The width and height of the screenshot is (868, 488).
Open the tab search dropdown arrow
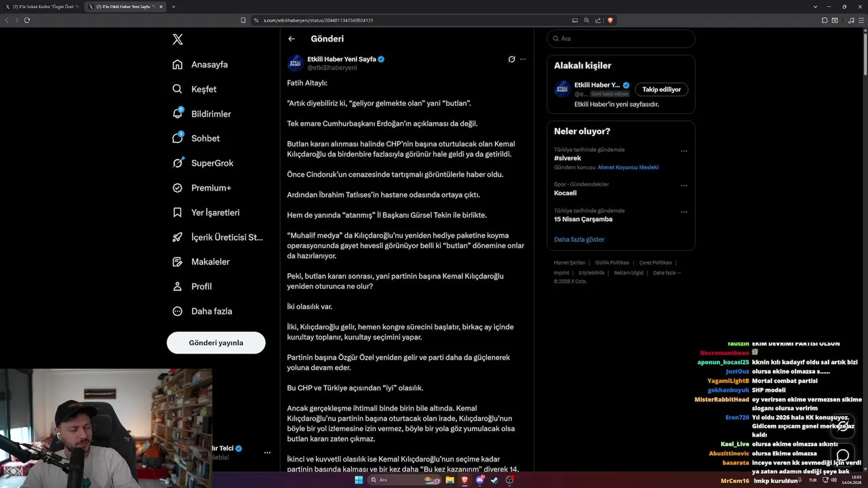tap(815, 7)
